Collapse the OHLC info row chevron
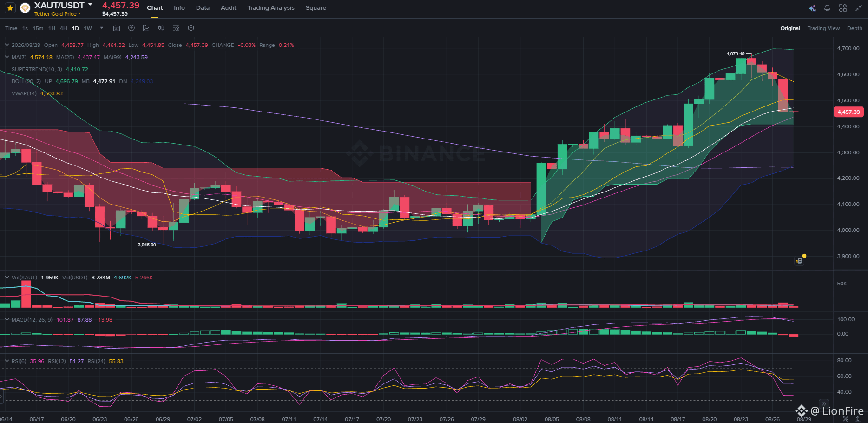The height and width of the screenshot is (423, 868). click(7, 45)
